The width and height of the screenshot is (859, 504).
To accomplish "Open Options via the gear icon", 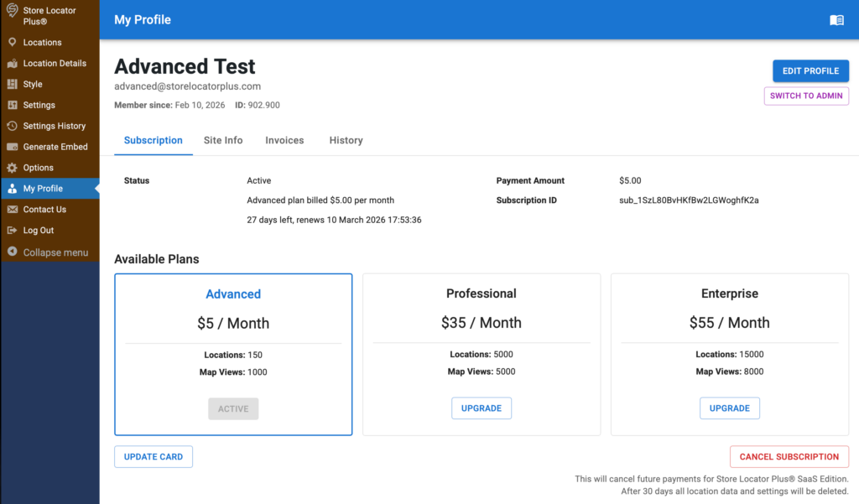I will 12,168.
